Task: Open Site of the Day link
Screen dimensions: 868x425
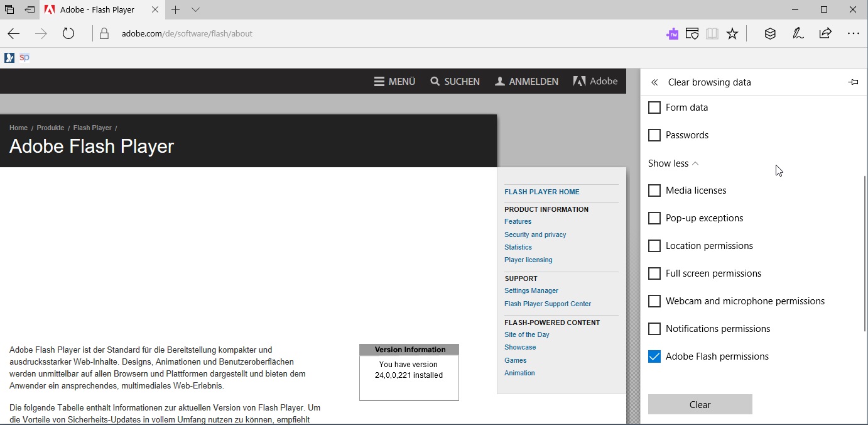Action: coord(527,334)
